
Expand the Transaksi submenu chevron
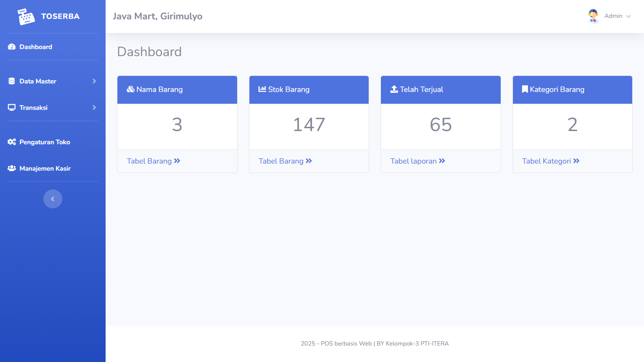[x=94, y=107]
